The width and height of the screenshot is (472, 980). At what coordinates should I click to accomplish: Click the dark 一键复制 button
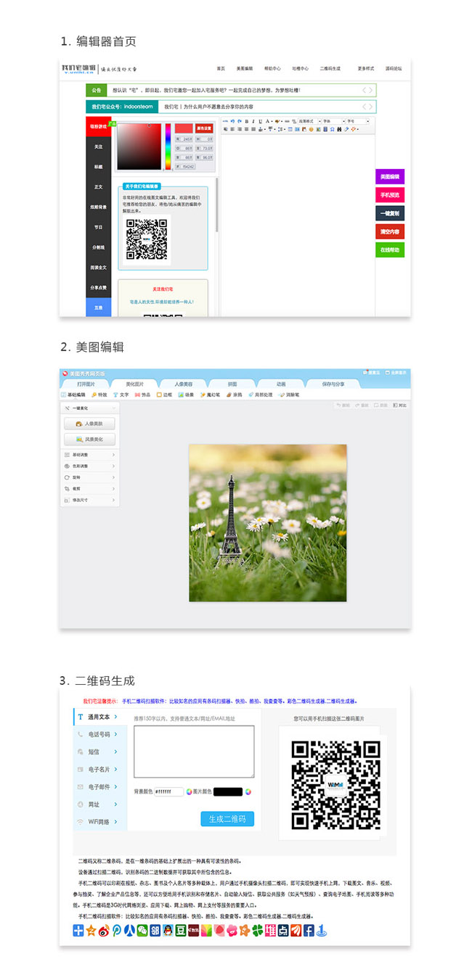point(390,213)
